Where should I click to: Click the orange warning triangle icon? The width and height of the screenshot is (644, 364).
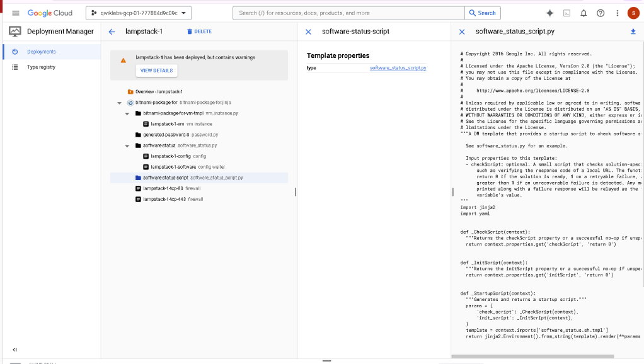pos(124,60)
